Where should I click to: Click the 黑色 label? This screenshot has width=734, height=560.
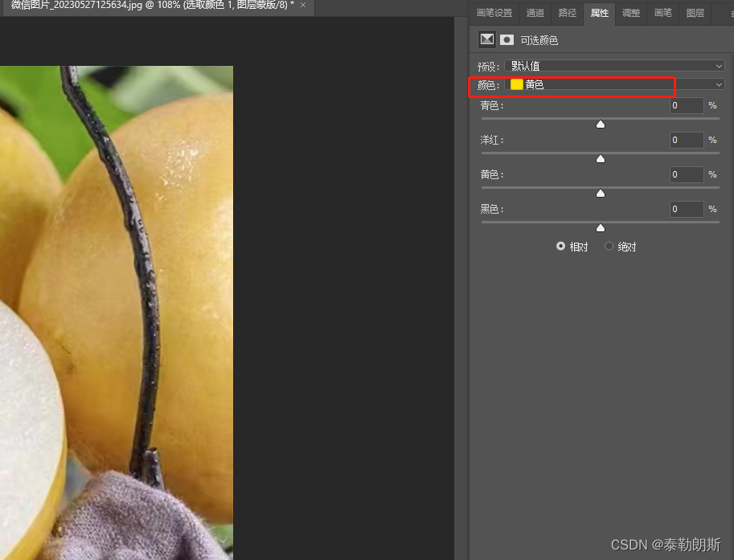pyautogui.click(x=491, y=210)
